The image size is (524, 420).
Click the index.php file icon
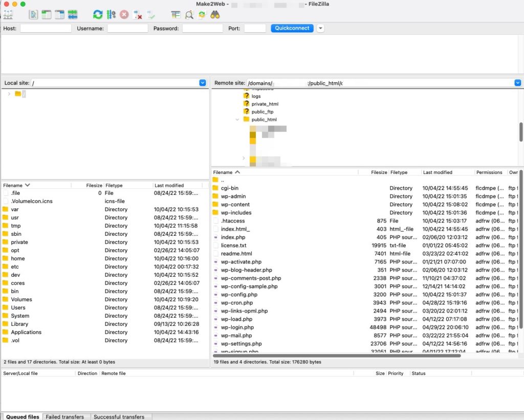(x=215, y=237)
